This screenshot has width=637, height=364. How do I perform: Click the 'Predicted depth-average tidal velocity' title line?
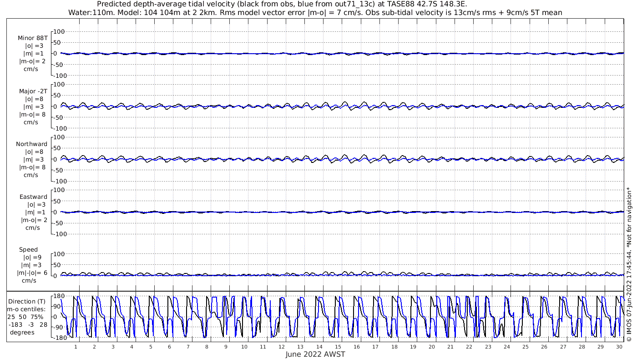[282, 4]
